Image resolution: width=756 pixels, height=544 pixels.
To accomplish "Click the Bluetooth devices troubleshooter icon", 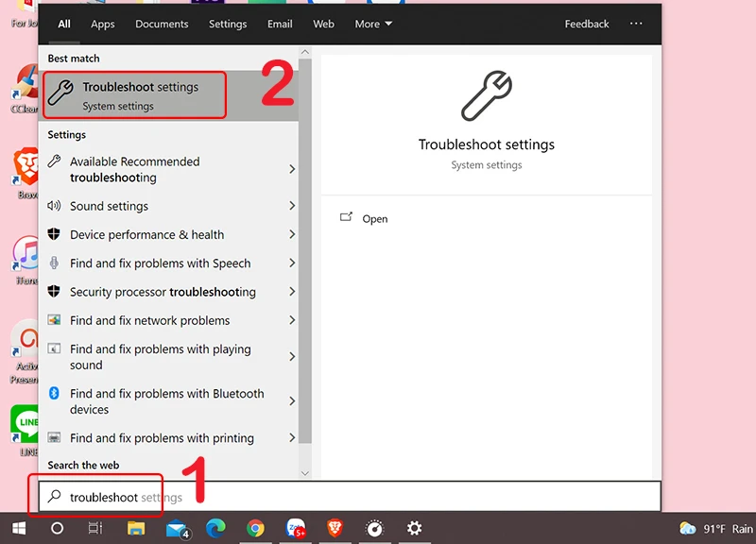I will coord(58,394).
